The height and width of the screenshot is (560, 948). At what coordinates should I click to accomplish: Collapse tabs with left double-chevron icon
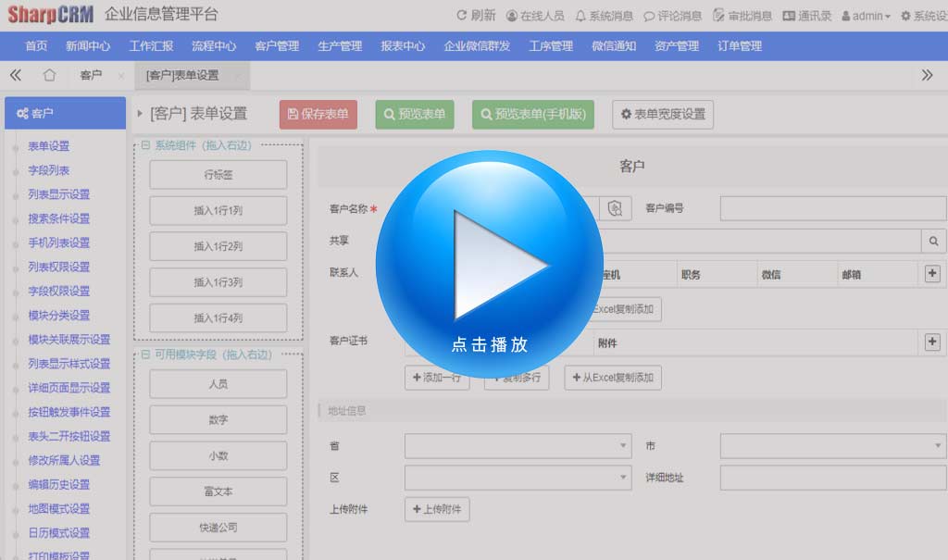16,75
